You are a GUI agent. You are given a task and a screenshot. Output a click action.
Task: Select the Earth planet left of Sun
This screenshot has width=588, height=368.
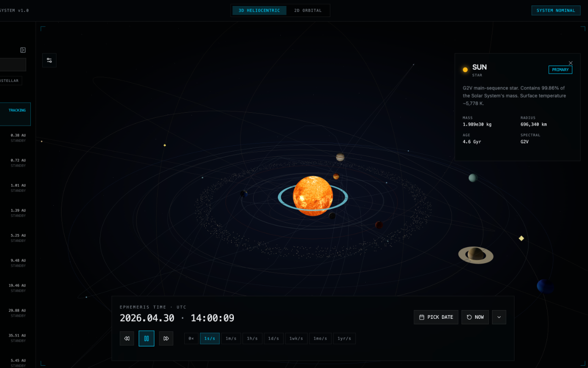[244, 194]
